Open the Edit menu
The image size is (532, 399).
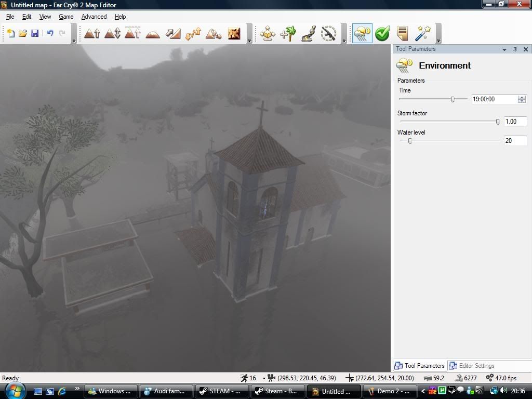27,17
